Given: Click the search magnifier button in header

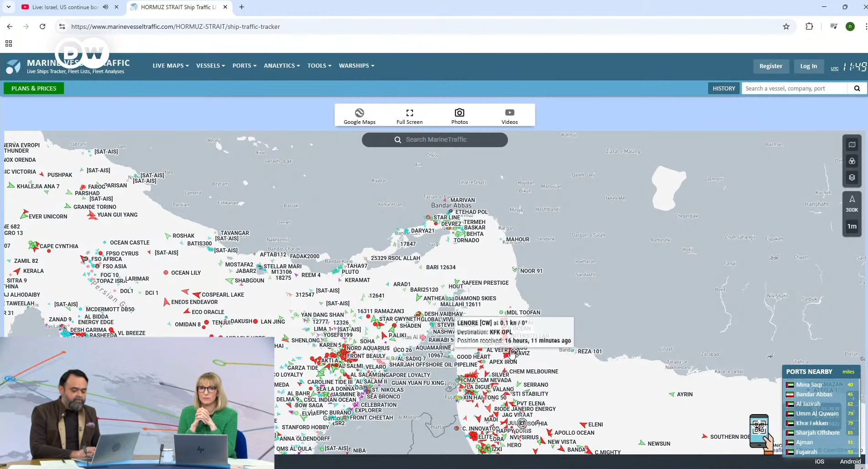Looking at the screenshot, I should pos(857,88).
